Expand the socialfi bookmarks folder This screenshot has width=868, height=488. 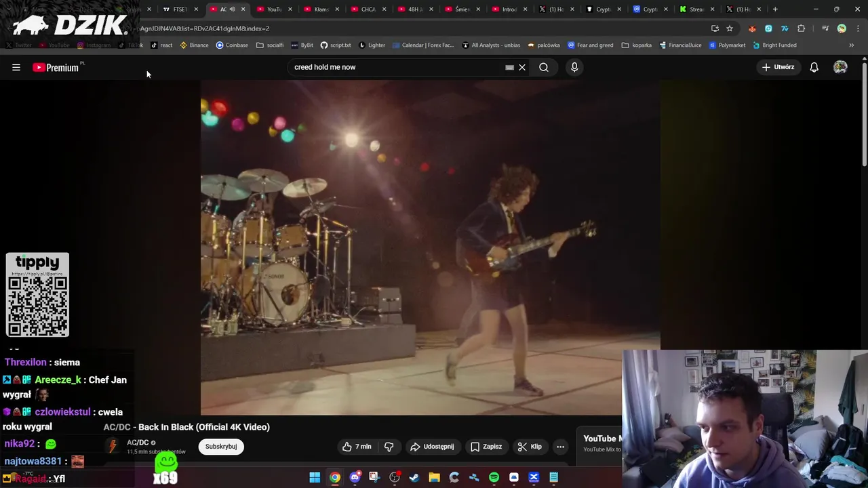point(270,45)
